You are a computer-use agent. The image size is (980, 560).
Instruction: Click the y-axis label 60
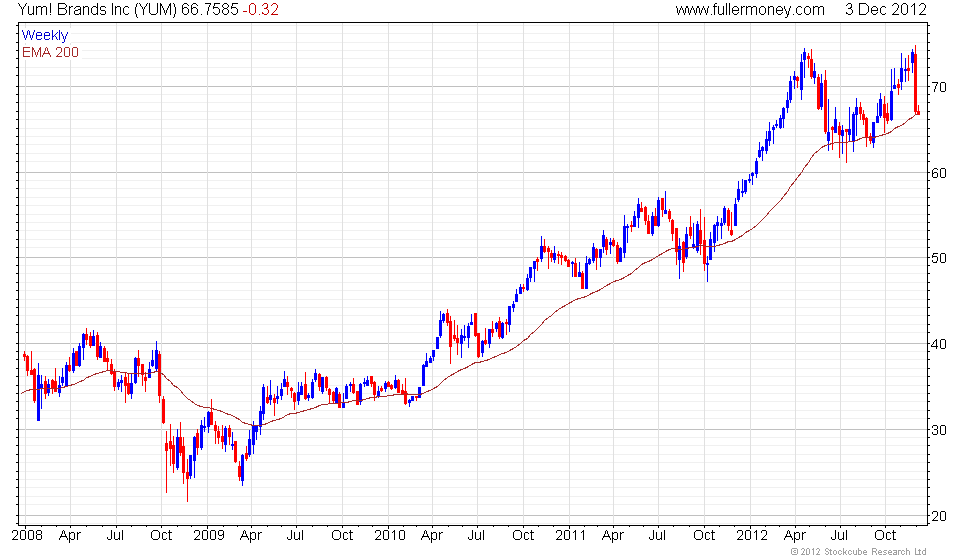point(939,173)
